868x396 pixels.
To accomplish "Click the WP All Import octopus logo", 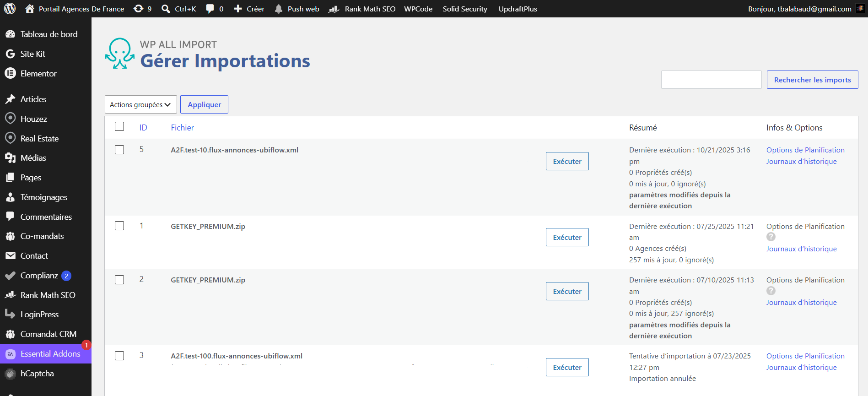I will pyautogui.click(x=120, y=53).
